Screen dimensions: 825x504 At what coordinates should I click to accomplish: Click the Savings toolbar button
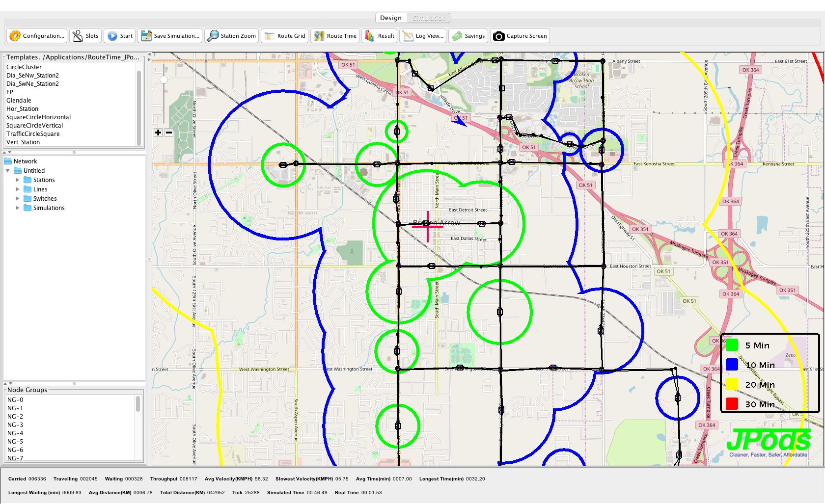point(468,36)
